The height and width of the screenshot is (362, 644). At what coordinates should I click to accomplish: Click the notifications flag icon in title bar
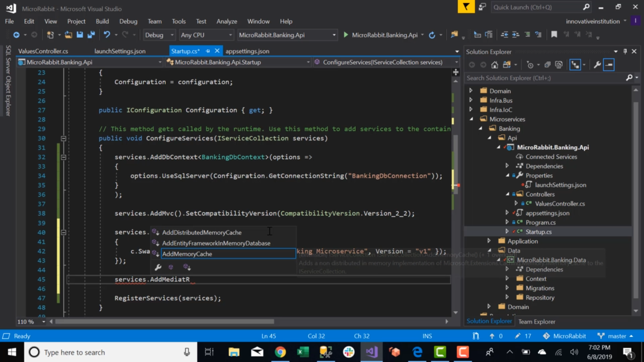(x=466, y=7)
